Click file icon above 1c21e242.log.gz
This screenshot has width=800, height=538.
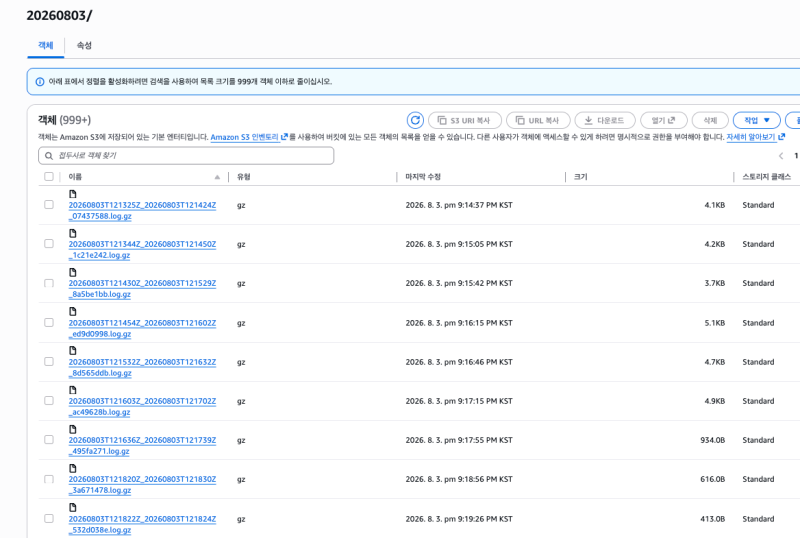click(72, 233)
